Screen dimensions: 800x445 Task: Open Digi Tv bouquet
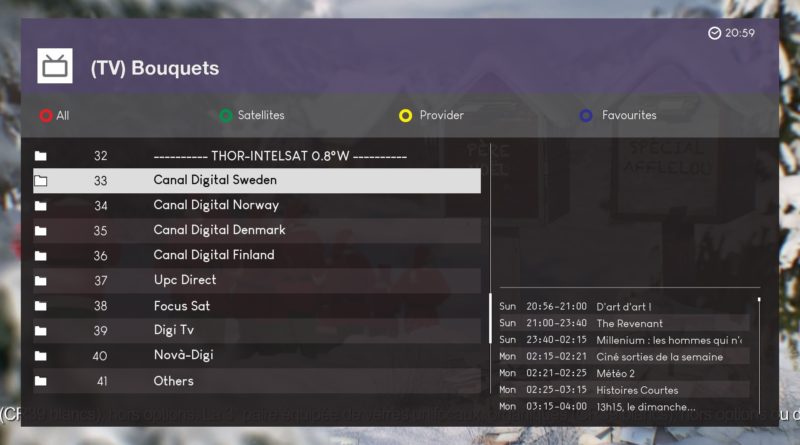[x=257, y=331]
